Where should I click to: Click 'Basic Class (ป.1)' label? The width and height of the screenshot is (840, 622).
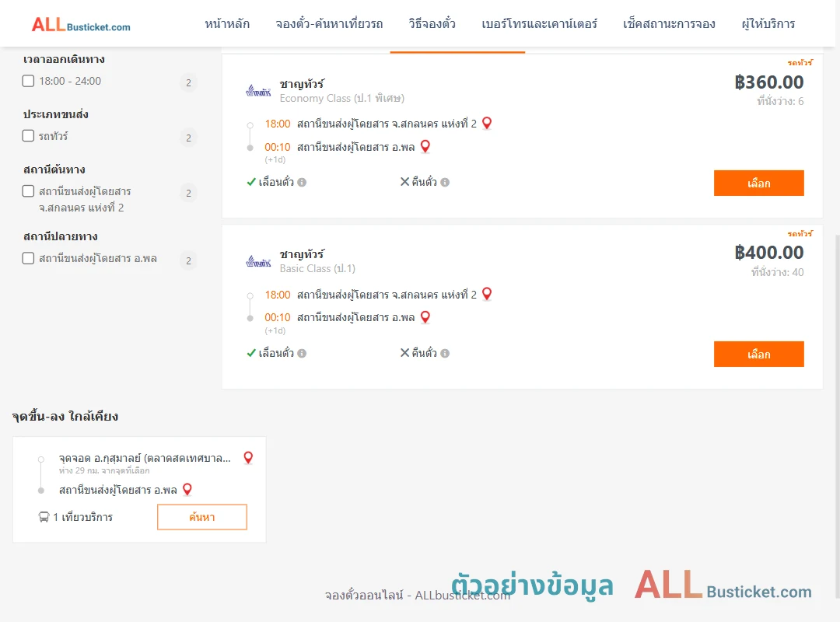(317, 268)
